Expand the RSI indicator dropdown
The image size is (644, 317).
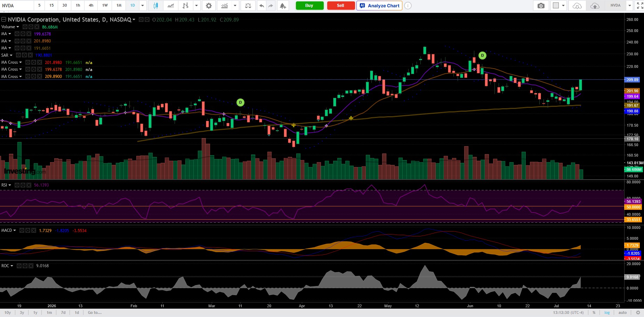[9, 185]
